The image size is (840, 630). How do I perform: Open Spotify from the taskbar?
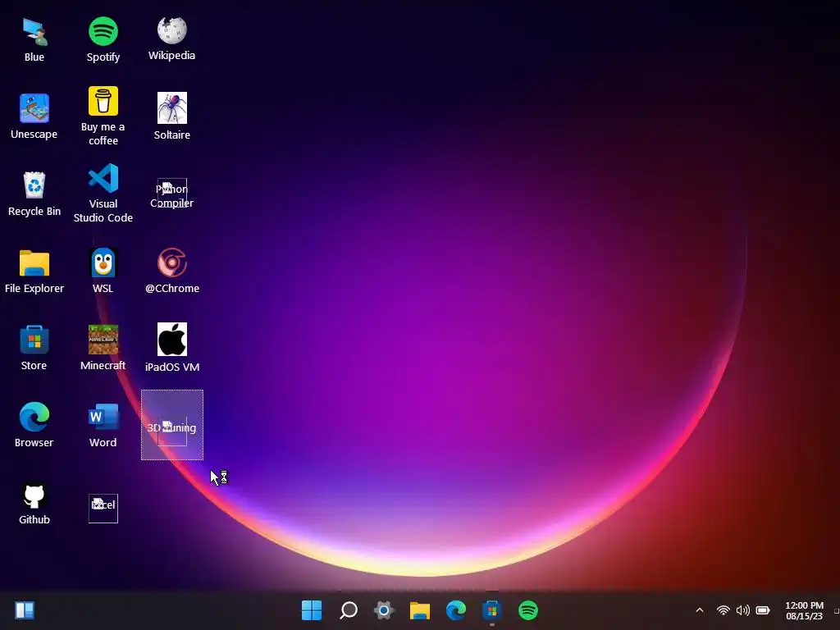[x=527, y=610]
